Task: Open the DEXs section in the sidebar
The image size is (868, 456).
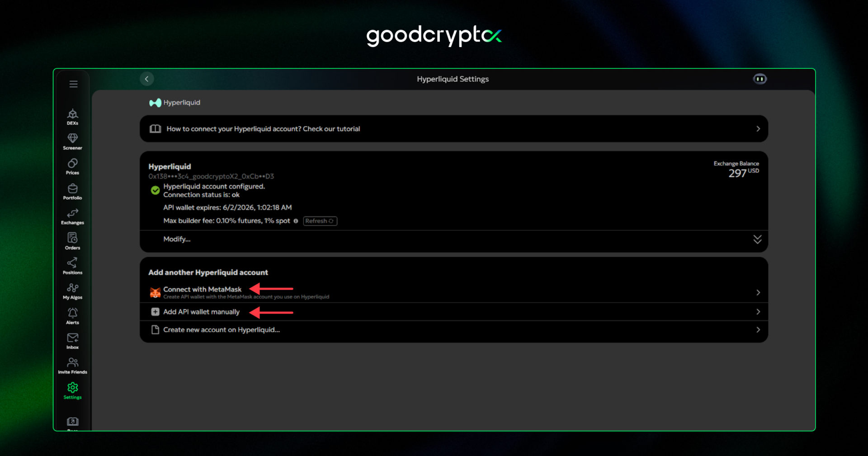Action: [x=72, y=116]
